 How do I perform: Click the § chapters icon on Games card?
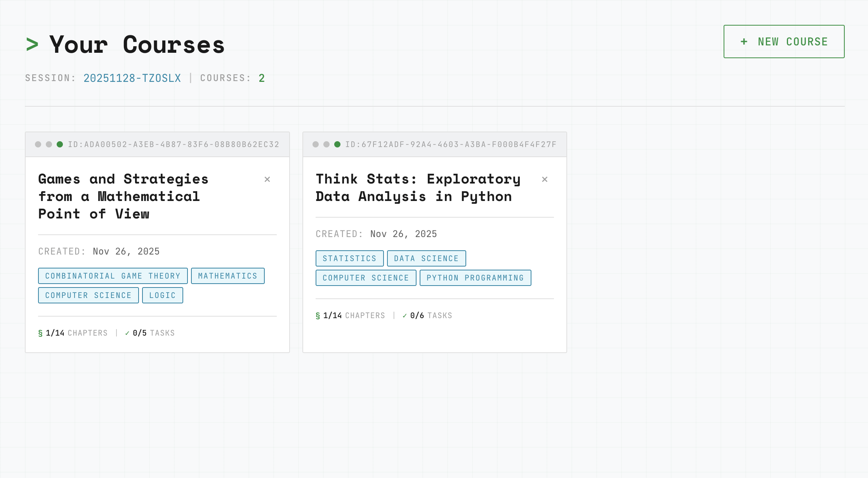coord(40,333)
